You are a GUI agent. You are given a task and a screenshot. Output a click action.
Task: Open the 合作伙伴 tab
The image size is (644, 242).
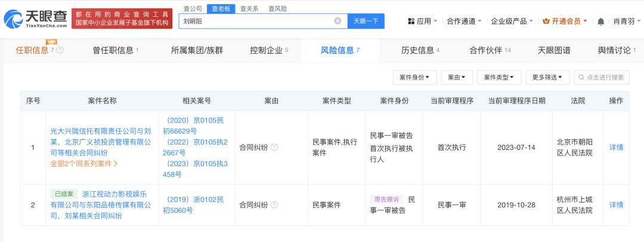[x=490, y=50]
